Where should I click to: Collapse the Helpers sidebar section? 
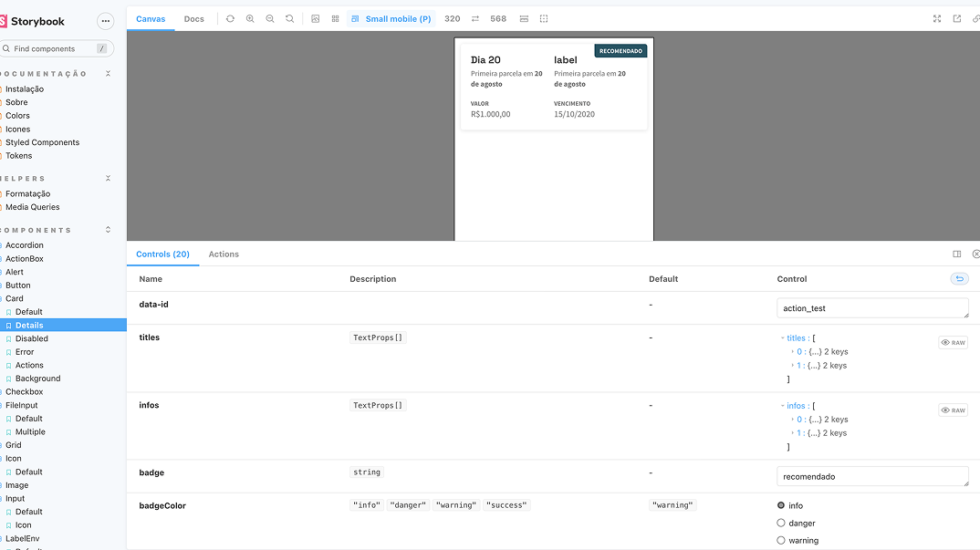pos(108,178)
